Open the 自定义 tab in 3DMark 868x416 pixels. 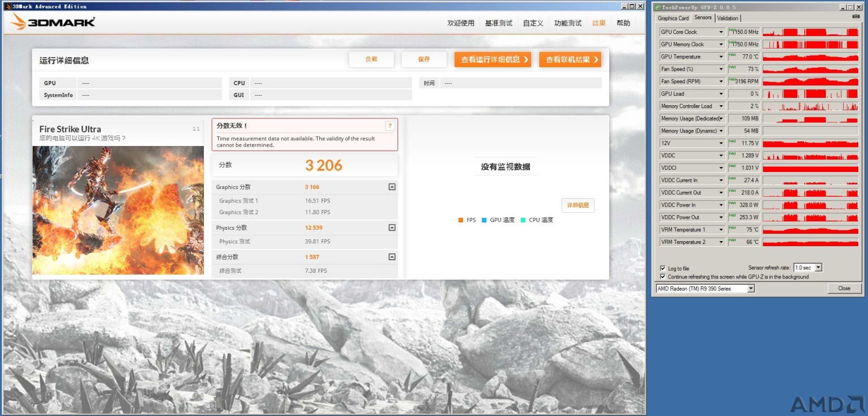[533, 23]
